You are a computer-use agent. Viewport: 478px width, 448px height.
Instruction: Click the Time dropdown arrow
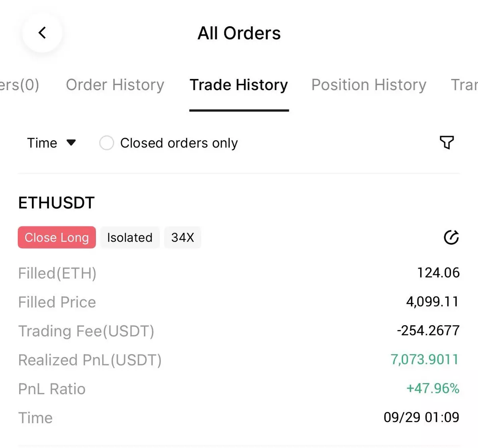[x=71, y=142]
